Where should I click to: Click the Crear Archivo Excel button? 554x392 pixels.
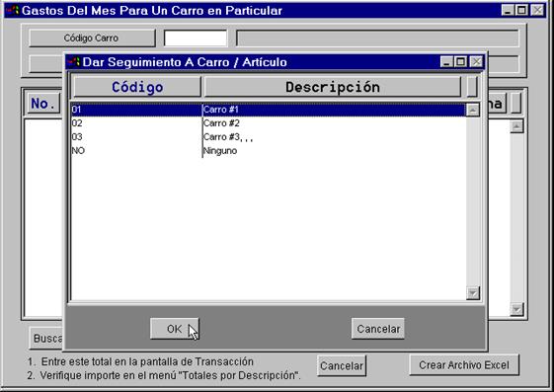coord(464,364)
